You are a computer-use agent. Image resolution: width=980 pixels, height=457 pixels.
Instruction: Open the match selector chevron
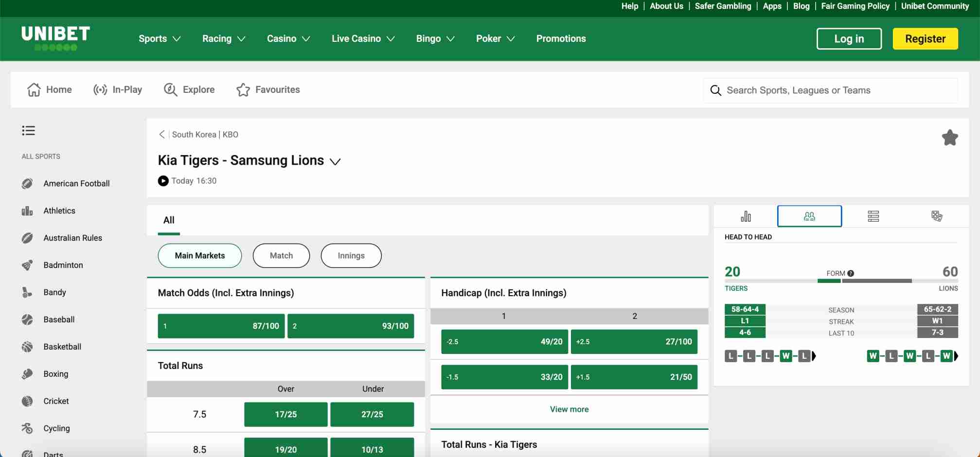pyautogui.click(x=335, y=161)
